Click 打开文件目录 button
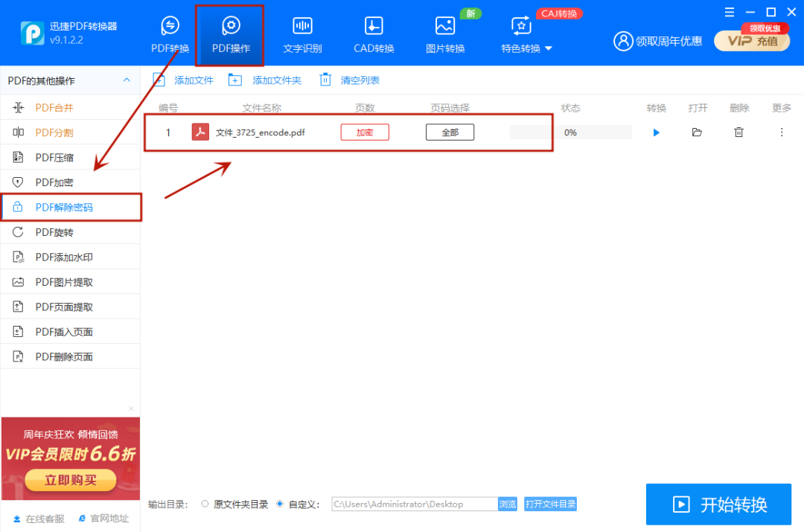Screen dimensions: 804x532 pyautogui.click(x=550, y=504)
